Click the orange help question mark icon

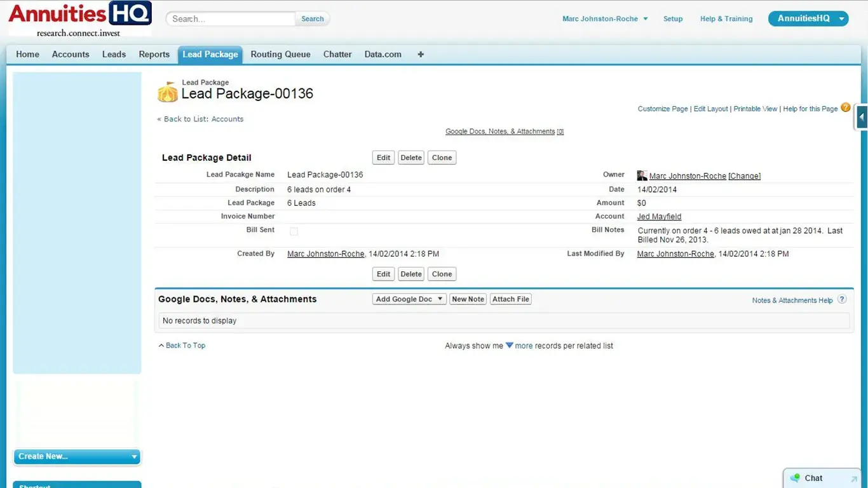tap(845, 107)
